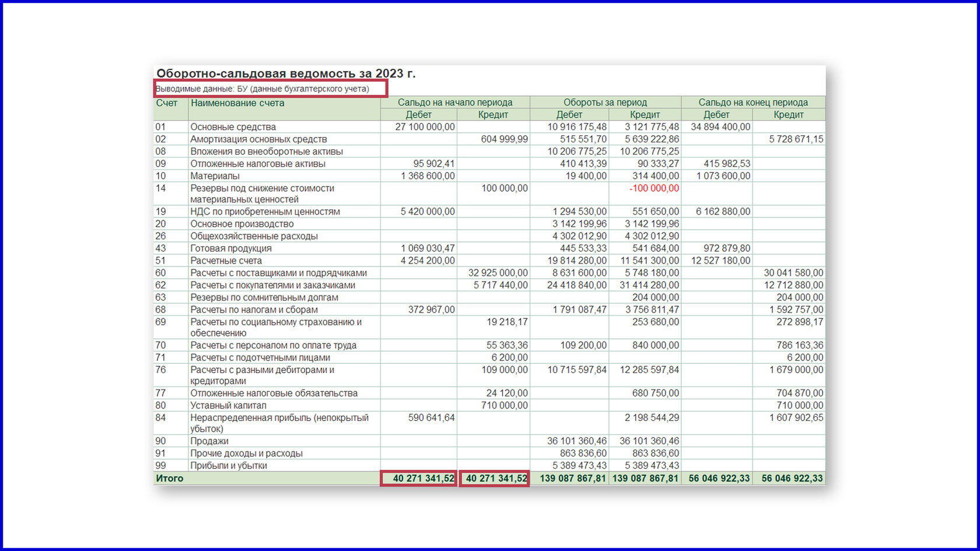Click the "Готовая продукция" account name
The width and height of the screenshot is (980, 551).
point(230,248)
